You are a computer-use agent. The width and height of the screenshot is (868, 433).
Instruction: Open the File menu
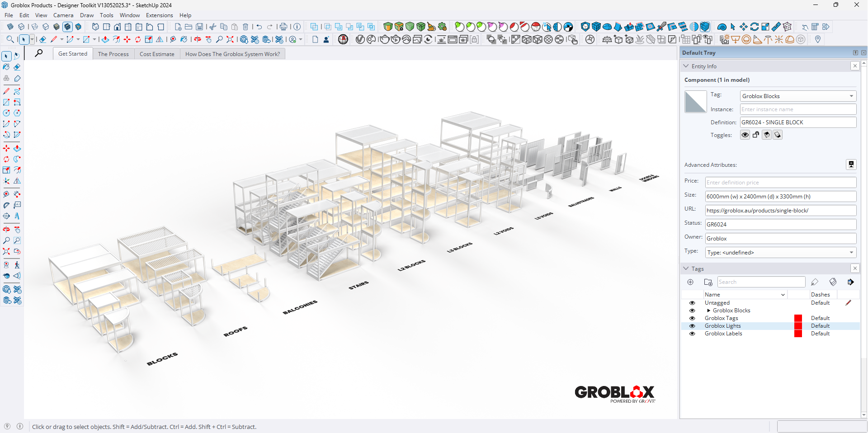click(x=9, y=15)
